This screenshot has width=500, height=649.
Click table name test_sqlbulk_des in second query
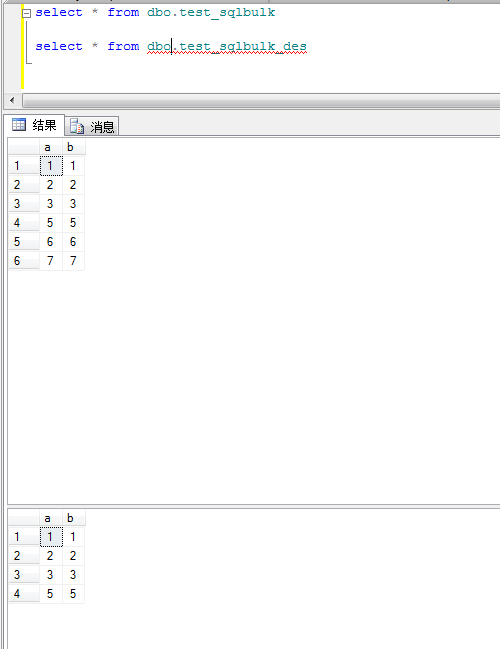(x=243, y=46)
